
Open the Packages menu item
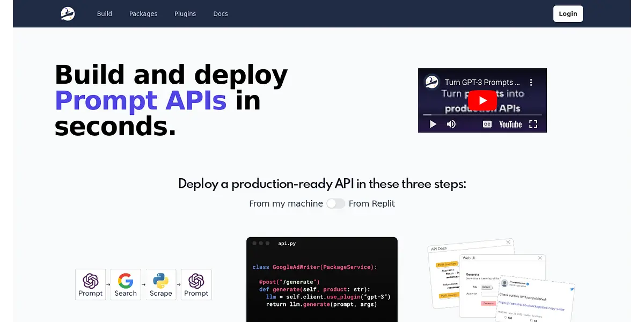pyautogui.click(x=143, y=14)
